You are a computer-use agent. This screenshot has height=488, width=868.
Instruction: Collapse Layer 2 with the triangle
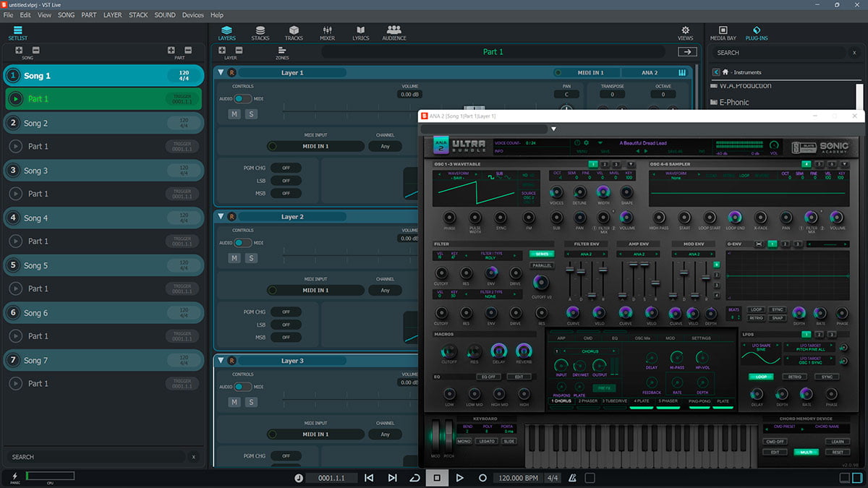tap(221, 216)
